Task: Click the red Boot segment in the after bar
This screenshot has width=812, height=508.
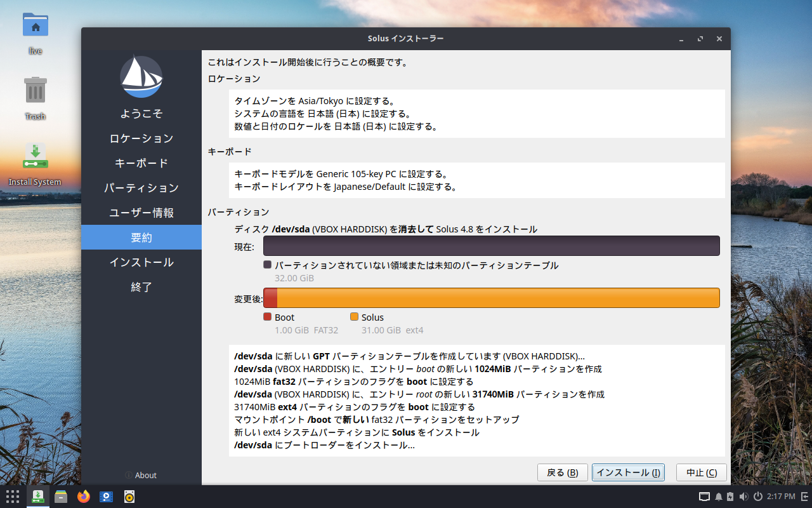Action: [x=270, y=298]
